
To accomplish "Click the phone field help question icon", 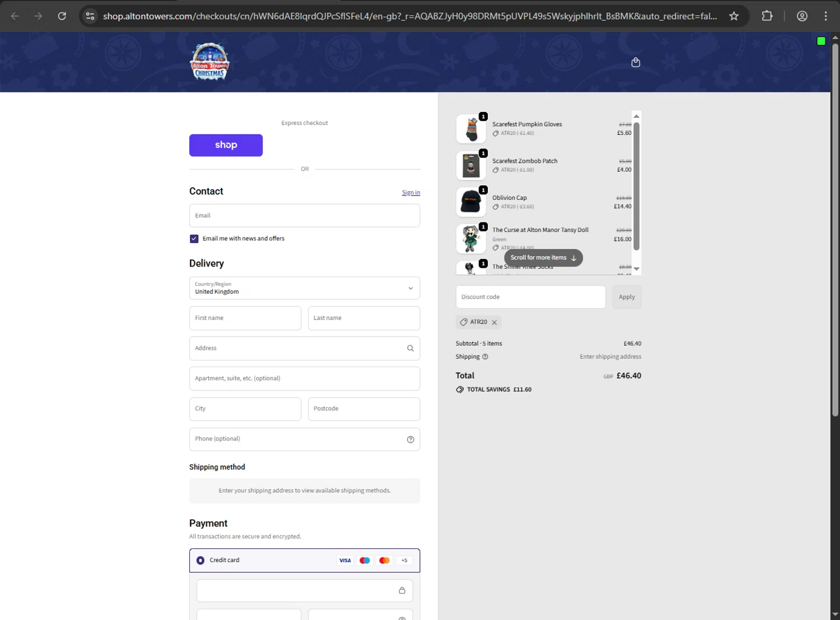I will coord(410,440).
